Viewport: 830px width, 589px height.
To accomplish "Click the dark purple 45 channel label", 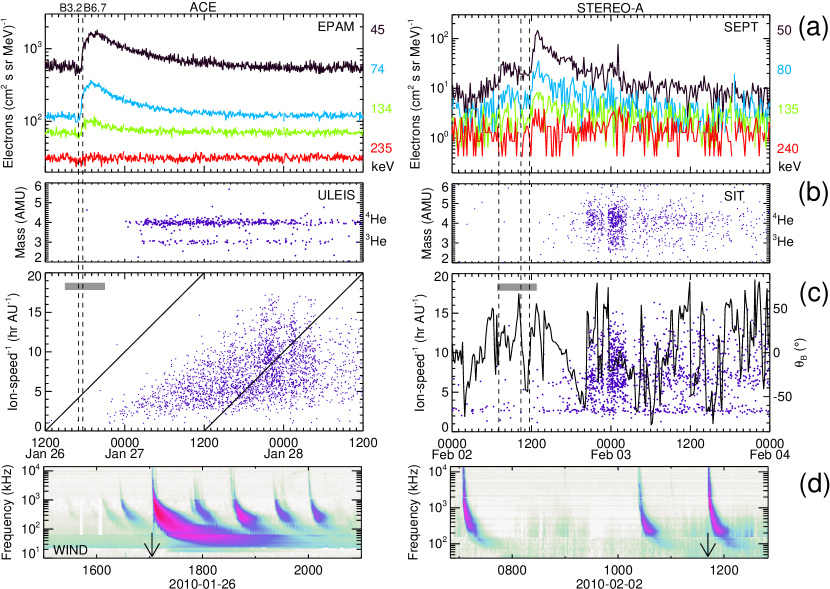I will coord(378,31).
